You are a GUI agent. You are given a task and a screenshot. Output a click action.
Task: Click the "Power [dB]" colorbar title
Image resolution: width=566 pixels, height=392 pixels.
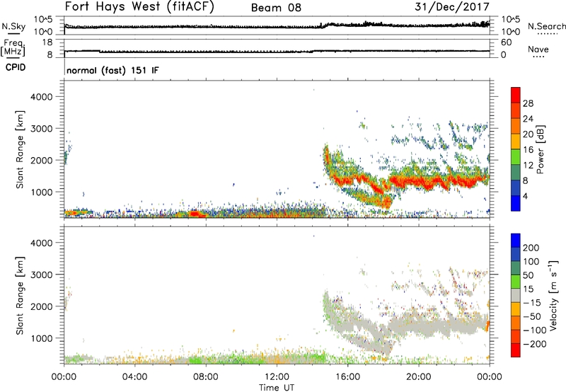point(540,149)
